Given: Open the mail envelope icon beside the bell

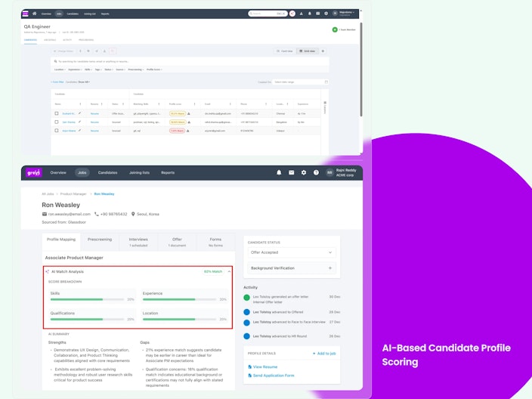Looking at the screenshot, I should point(291,173).
